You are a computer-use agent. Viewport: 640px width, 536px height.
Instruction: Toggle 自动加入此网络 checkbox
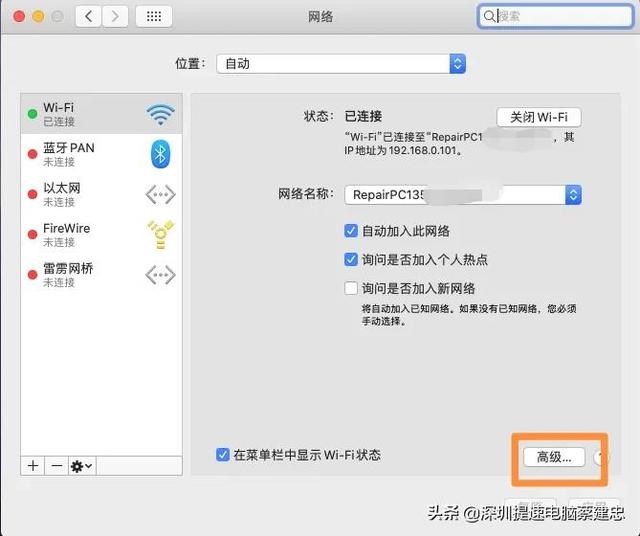pos(351,231)
